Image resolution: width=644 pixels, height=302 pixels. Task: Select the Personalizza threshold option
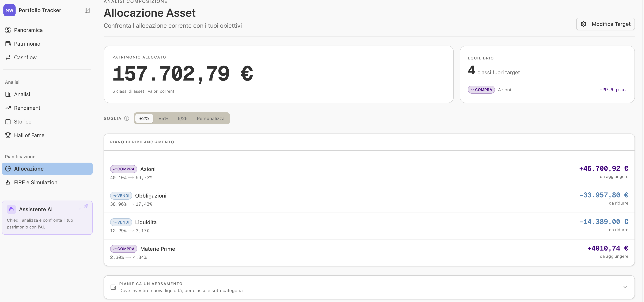[211, 119]
